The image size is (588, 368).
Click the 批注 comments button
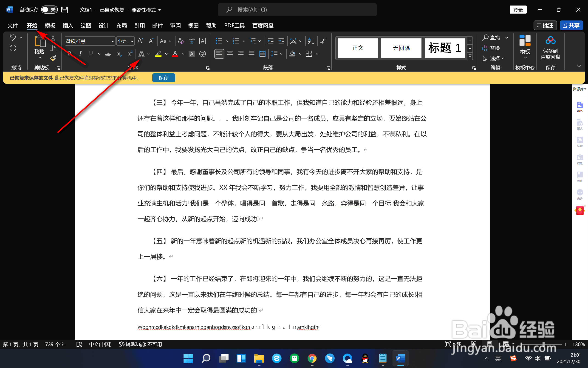[545, 25]
